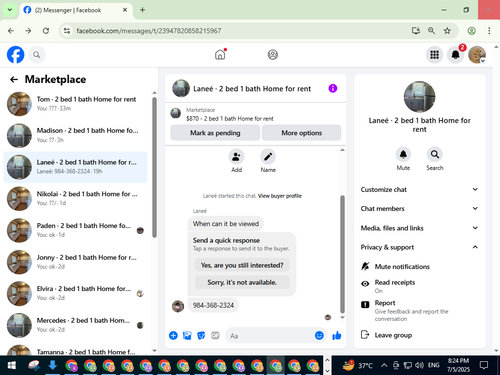Open the taskbar clock and date
The width and height of the screenshot is (500, 375).
tap(458, 365)
